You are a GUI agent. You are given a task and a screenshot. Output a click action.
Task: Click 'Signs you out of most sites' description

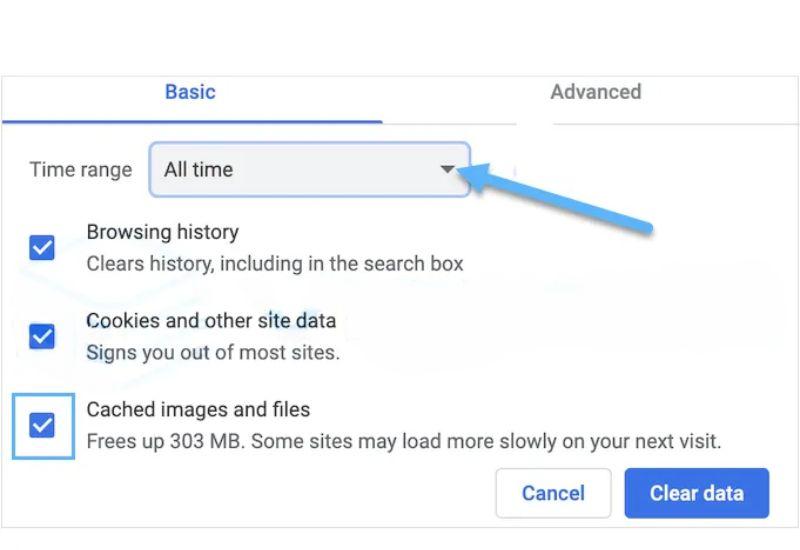coord(213,353)
